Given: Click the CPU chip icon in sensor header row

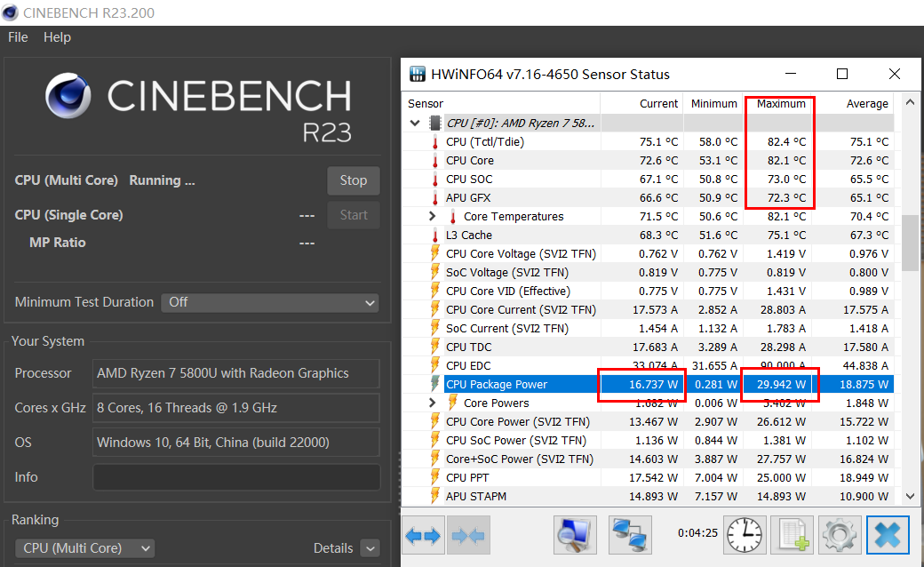Looking at the screenshot, I should point(434,123).
